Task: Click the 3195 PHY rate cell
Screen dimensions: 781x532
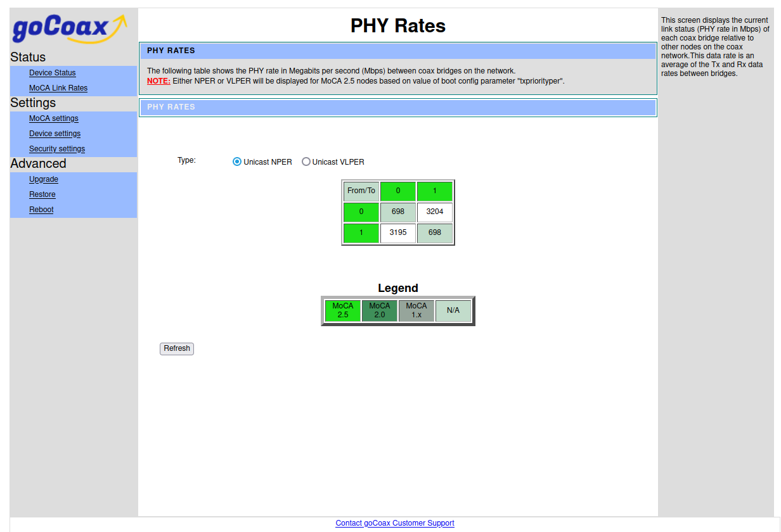Action: pyautogui.click(x=398, y=232)
